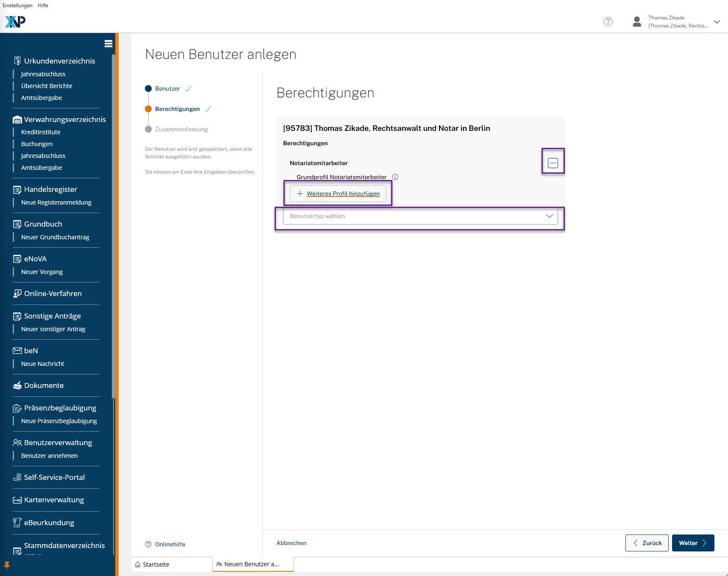Viewport: 728px width, 576px height.
Task: Click the user profile avatar icon
Action: coord(636,22)
